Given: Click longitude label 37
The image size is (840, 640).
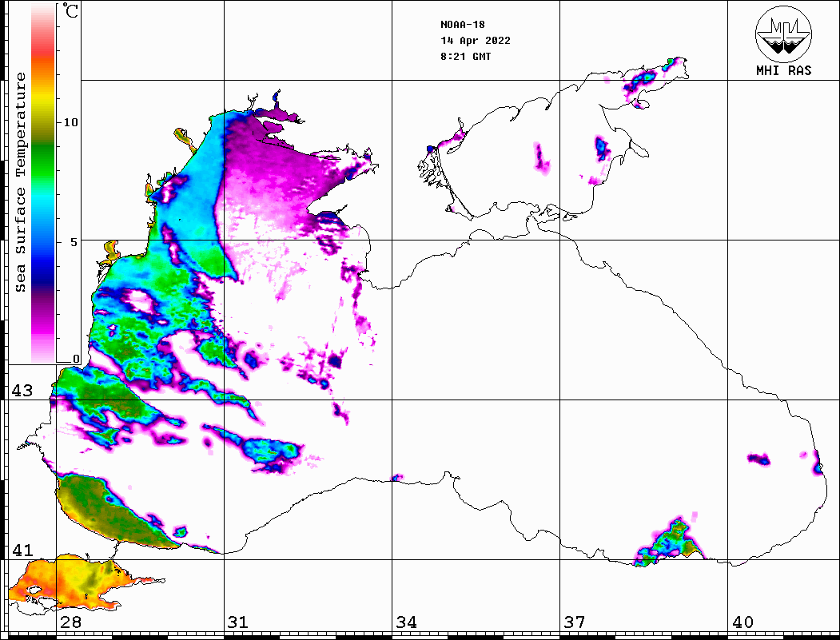Looking at the screenshot, I should point(575,622).
